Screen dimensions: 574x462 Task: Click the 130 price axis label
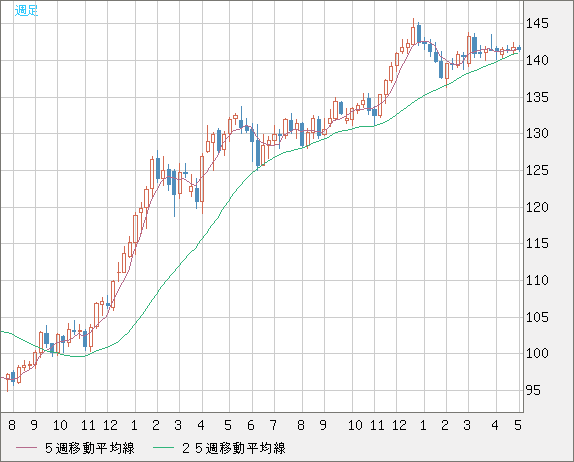click(537, 134)
